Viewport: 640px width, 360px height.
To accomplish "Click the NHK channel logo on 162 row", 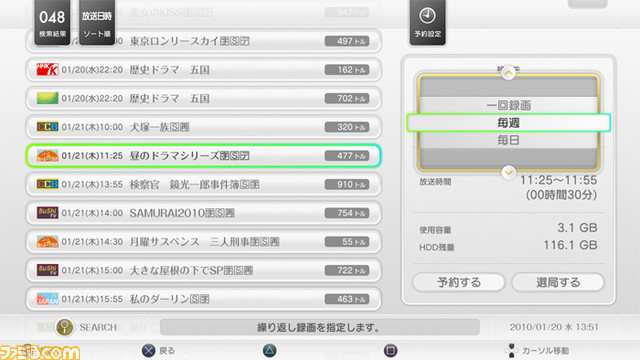I will (x=47, y=70).
